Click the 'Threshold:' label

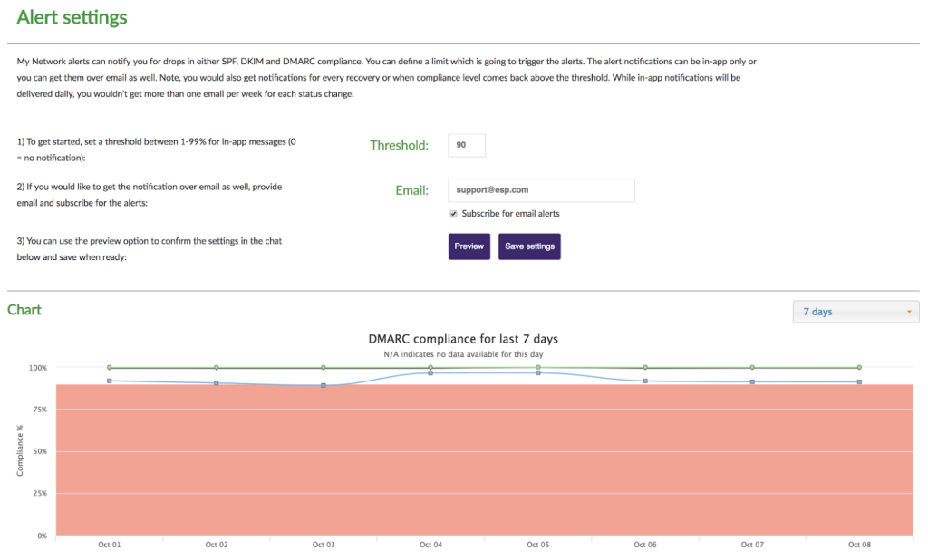400,146
